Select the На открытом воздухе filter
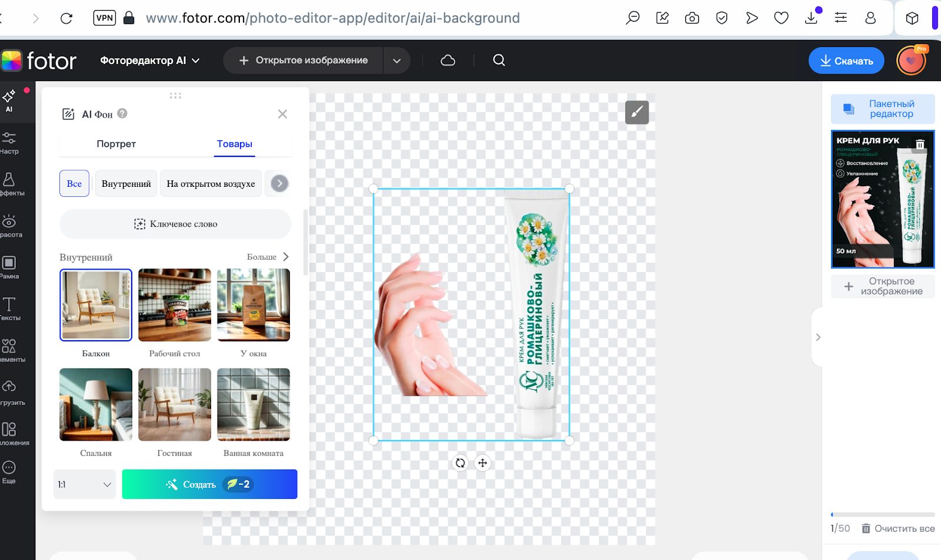The width and height of the screenshot is (941, 560). tap(211, 183)
